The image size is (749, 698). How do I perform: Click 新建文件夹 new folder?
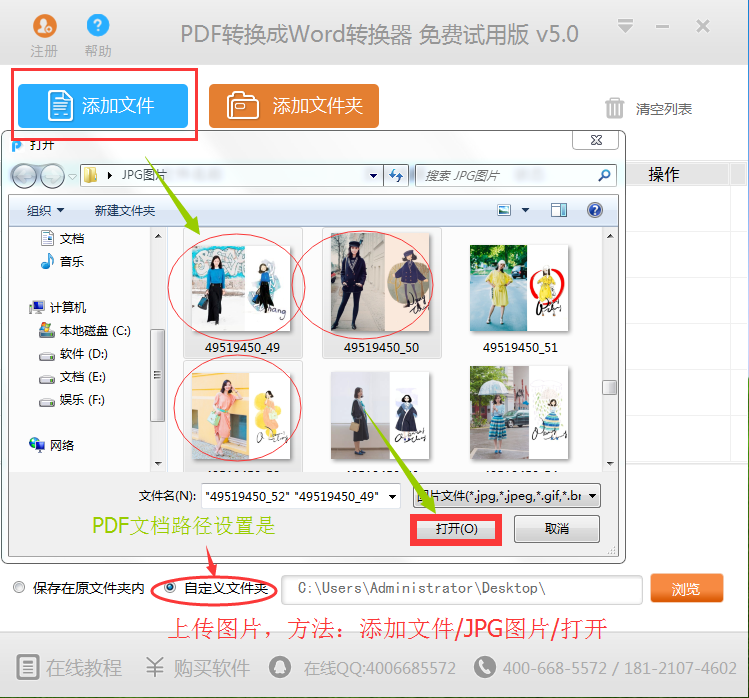click(125, 210)
